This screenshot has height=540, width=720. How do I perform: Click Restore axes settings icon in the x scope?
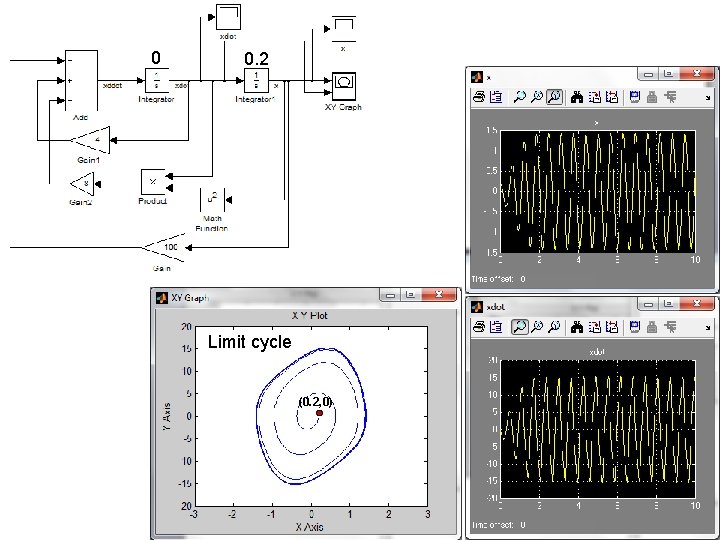click(612, 97)
